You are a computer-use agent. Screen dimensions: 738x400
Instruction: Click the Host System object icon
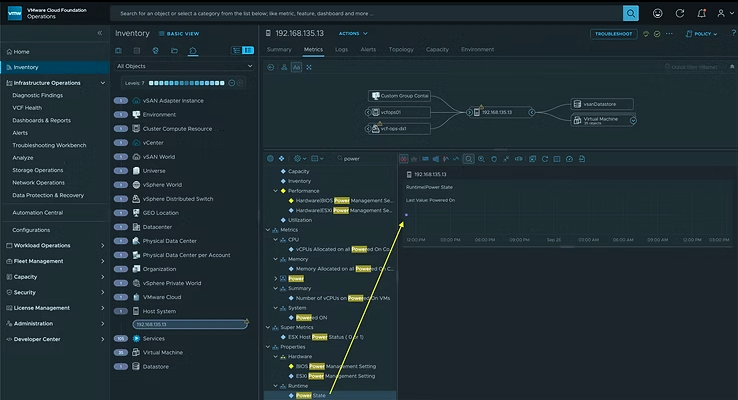point(135,311)
